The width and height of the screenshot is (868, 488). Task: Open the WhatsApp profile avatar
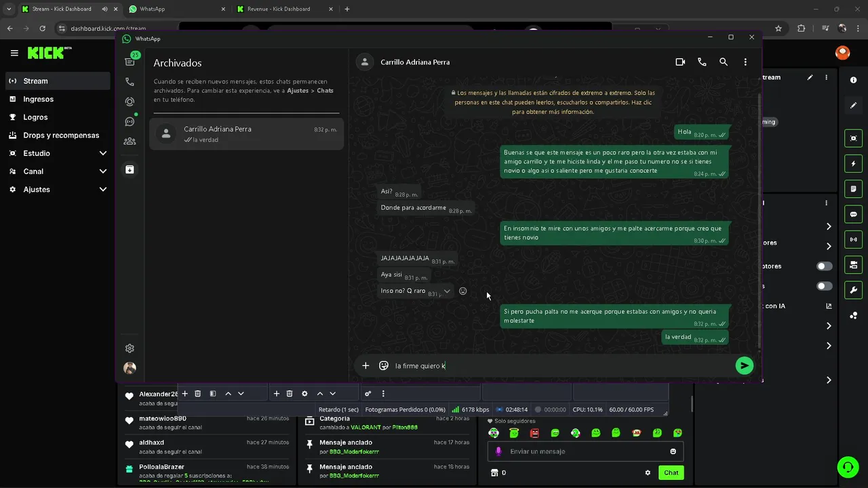coord(130,368)
